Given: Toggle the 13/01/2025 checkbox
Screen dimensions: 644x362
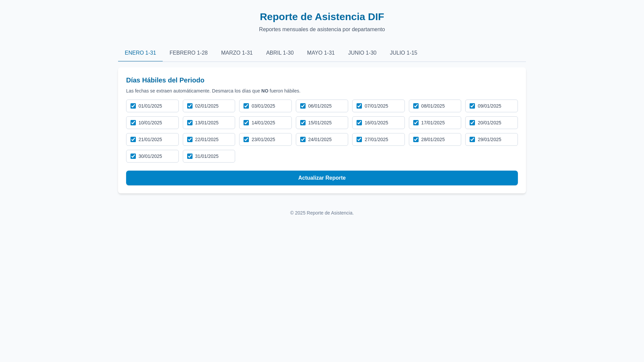Looking at the screenshot, I should [x=190, y=123].
